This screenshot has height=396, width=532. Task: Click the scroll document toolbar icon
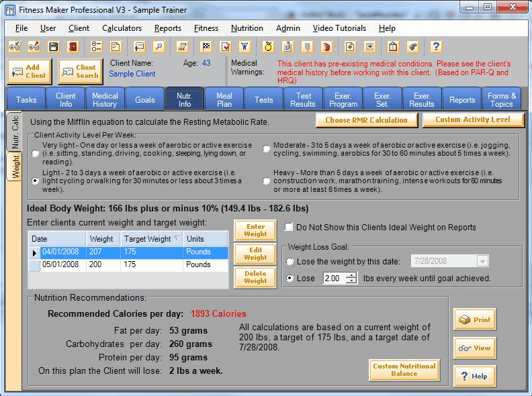coord(182,46)
